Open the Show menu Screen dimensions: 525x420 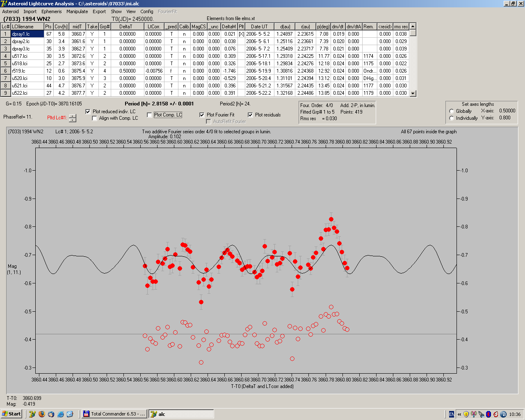(116, 11)
